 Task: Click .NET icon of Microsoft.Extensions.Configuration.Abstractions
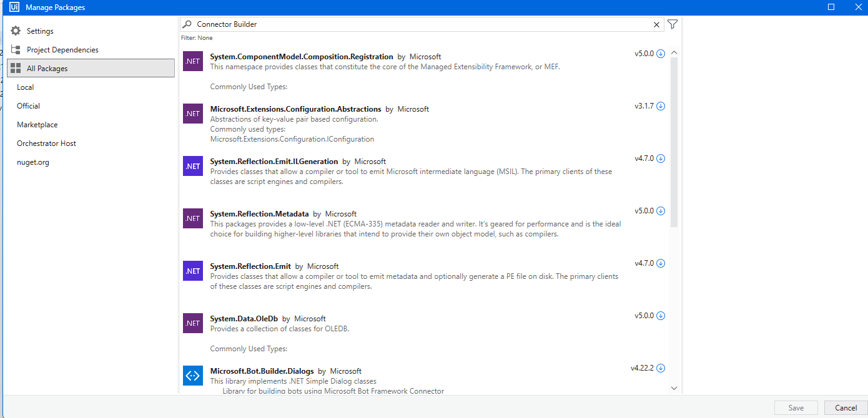click(x=193, y=114)
